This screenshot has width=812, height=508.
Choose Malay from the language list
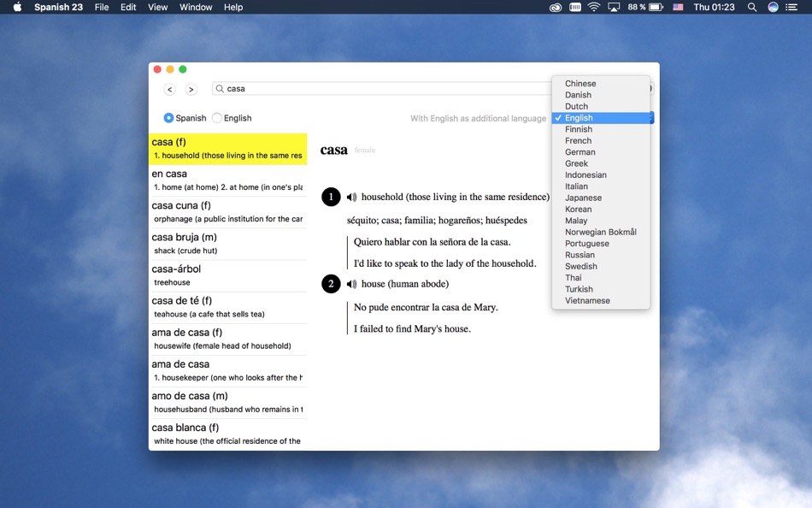601,221
